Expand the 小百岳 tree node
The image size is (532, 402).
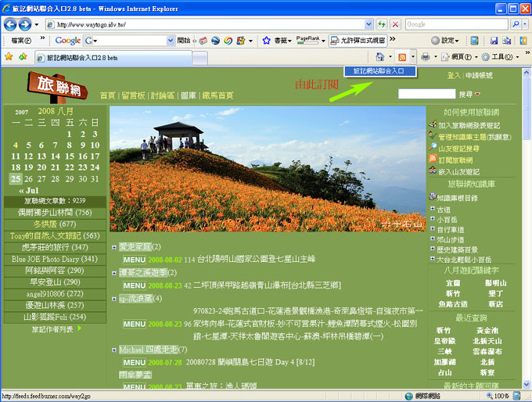coord(433,220)
